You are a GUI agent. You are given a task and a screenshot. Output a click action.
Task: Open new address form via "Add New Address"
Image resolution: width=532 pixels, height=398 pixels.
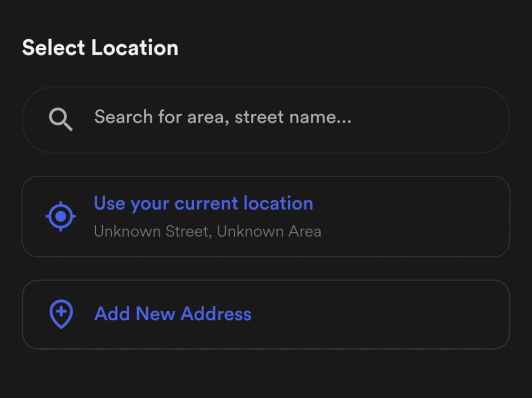tap(172, 314)
